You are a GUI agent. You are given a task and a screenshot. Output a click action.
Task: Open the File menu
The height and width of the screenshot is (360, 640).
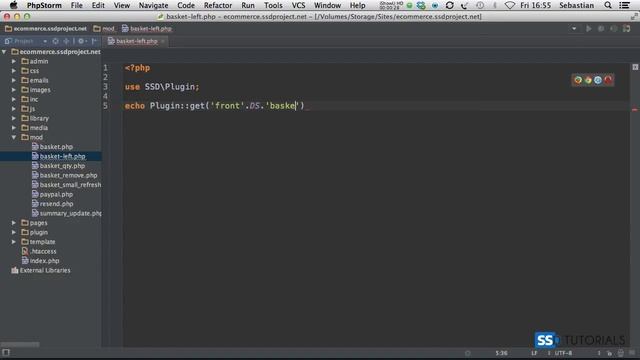(76, 5)
